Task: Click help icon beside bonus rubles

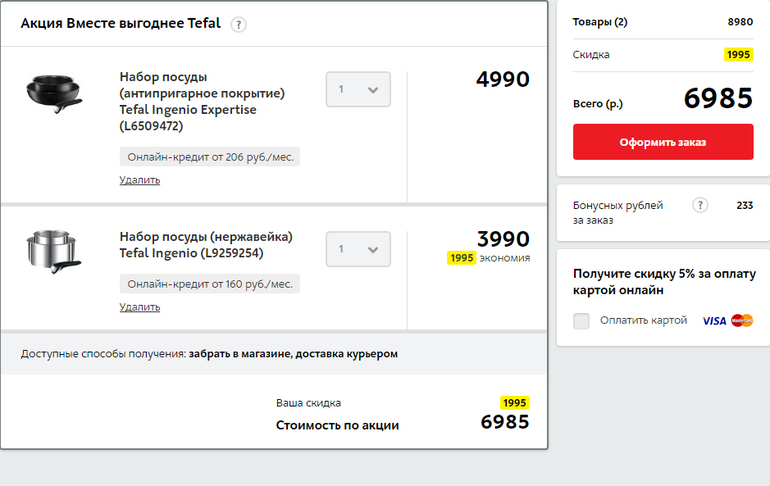Action: point(700,205)
